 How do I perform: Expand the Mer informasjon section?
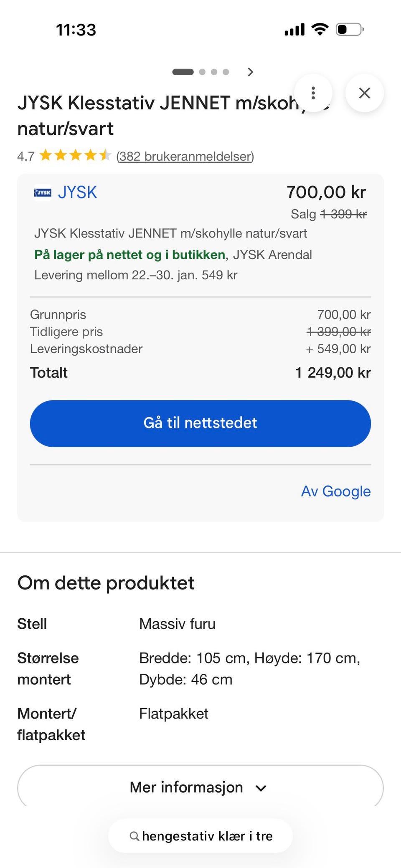(200, 787)
